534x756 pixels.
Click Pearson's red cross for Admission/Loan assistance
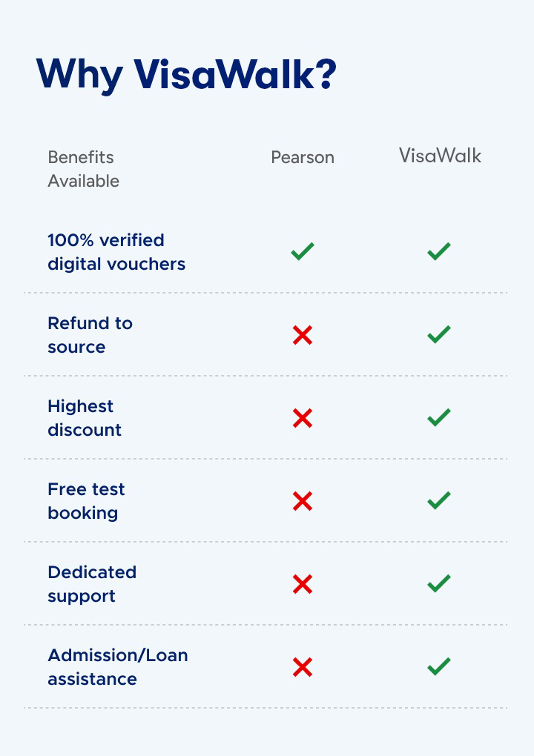click(x=302, y=668)
